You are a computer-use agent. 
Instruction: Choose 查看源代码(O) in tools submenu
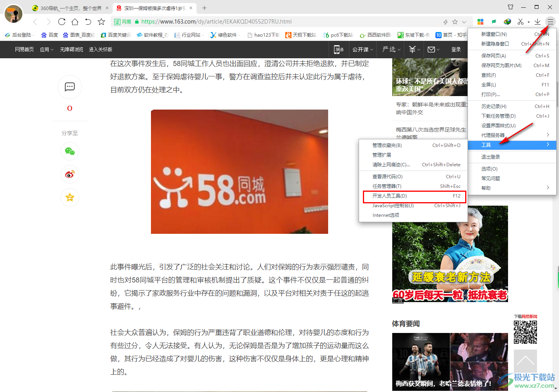[413, 177]
